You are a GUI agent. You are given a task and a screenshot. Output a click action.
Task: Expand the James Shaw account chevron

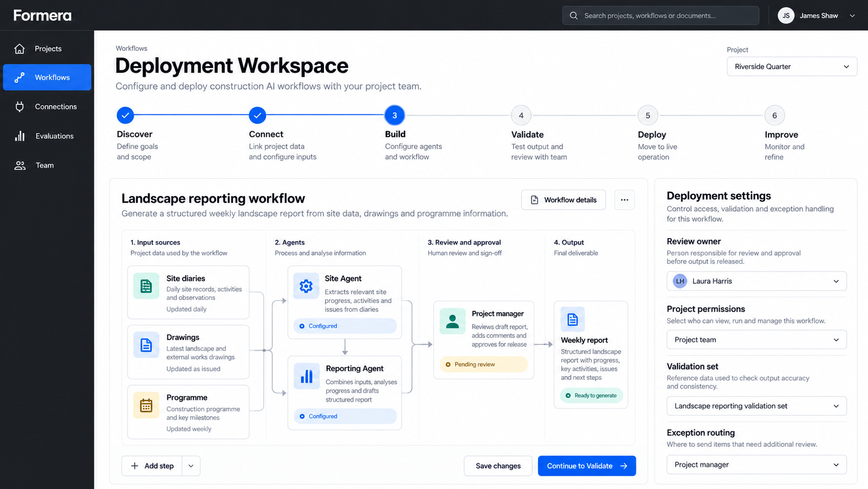coord(852,16)
